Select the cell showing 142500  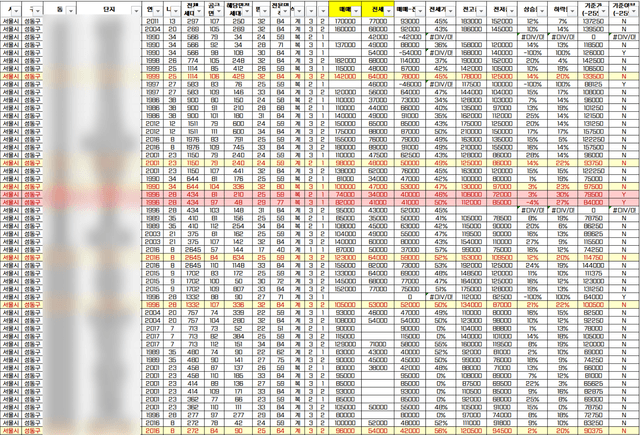(x=593, y=61)
